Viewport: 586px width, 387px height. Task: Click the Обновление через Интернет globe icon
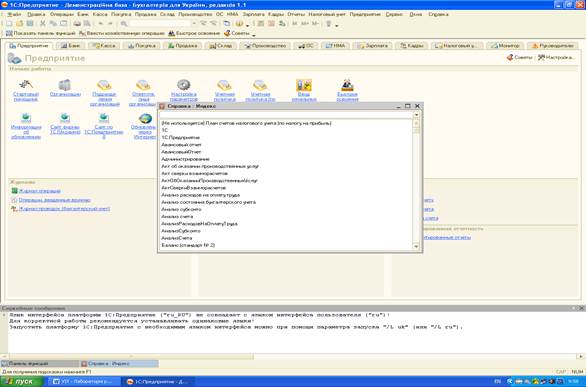point(145,118)
